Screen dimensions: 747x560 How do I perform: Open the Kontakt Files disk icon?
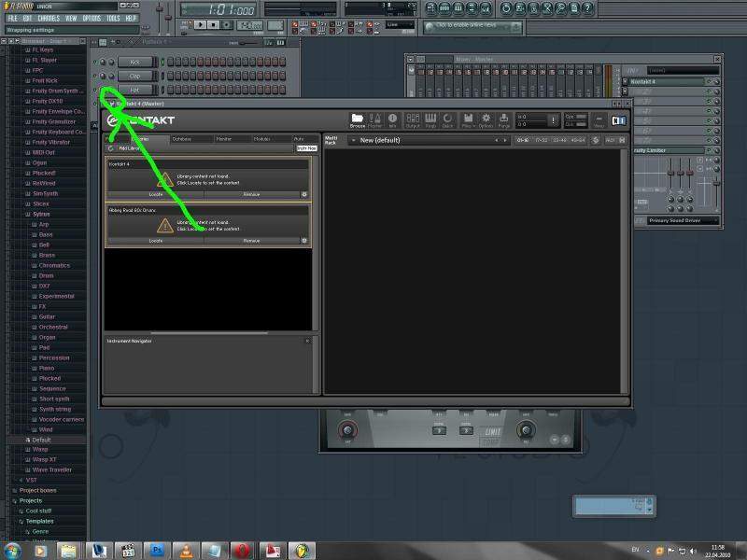[469, 120]
